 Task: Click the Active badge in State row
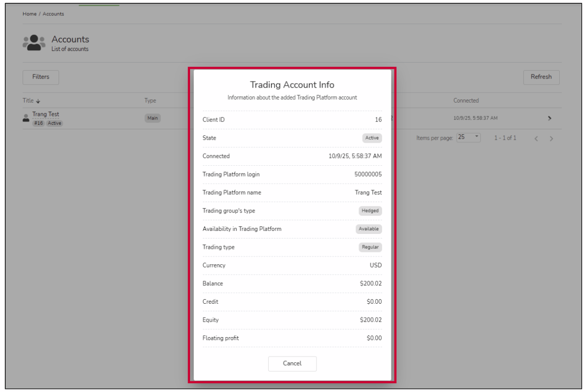372,138
